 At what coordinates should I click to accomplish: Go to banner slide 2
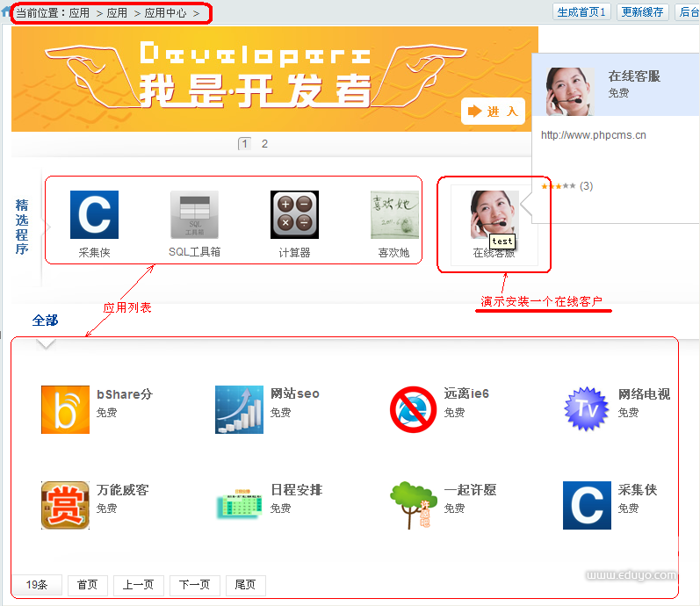(x=264, y=144)
